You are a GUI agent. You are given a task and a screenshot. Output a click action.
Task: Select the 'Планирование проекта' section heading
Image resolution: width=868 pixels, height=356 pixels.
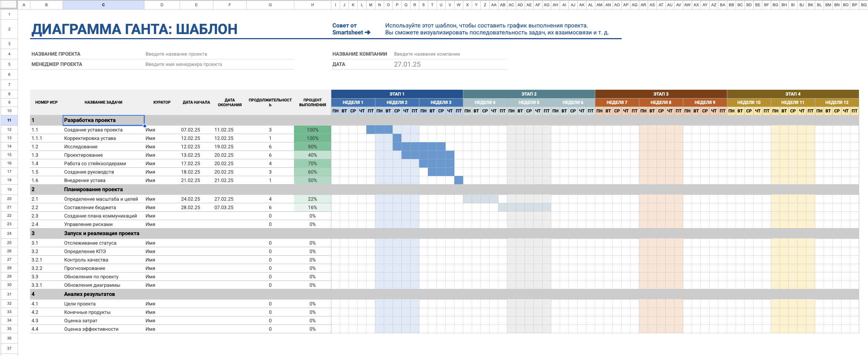(93, 189)
